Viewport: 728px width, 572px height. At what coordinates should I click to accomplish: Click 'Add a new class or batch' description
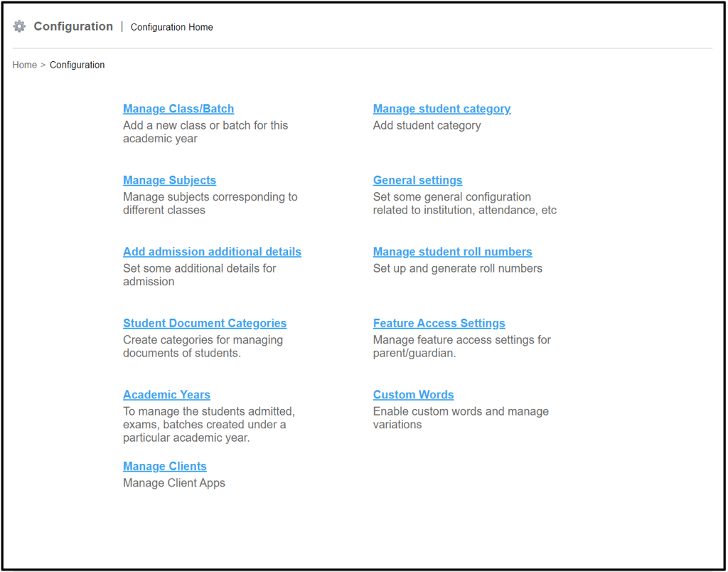point(205,132)
